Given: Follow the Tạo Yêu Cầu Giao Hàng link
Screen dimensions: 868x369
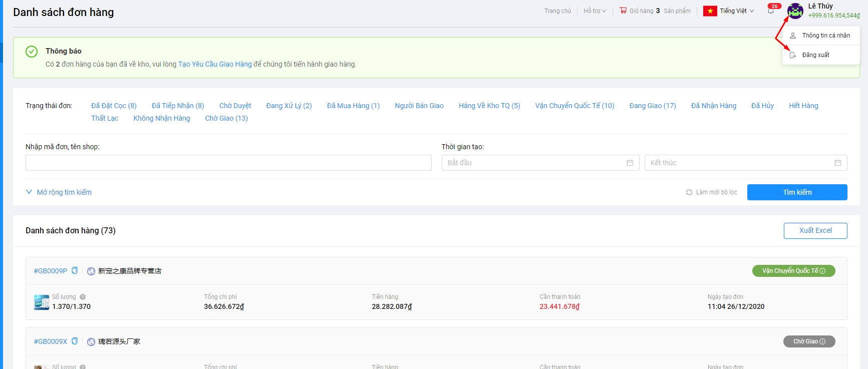Looking at the screenshot, I should (215, 64).
